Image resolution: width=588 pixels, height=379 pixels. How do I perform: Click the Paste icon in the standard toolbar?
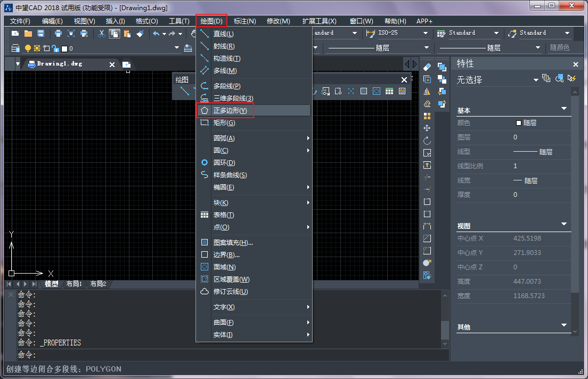(x=126, y=33)
